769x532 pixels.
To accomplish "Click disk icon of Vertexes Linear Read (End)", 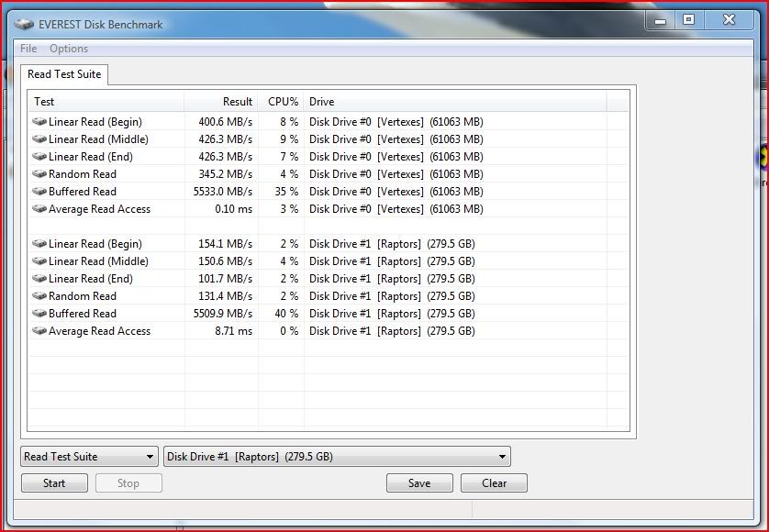I will tap(39, 157).
